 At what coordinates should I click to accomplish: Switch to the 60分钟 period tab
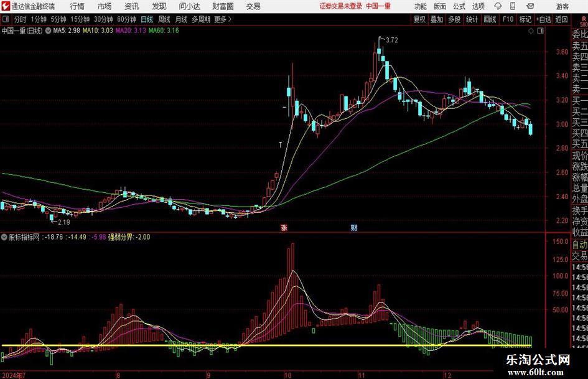(x=127, y=19)
